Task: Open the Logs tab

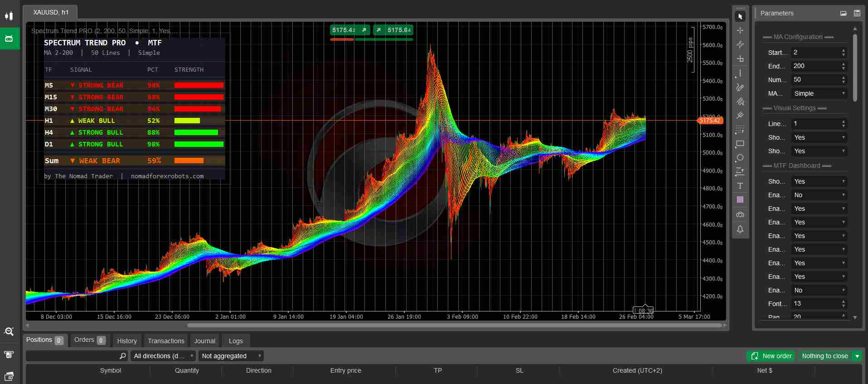Action: click(236, 341)
